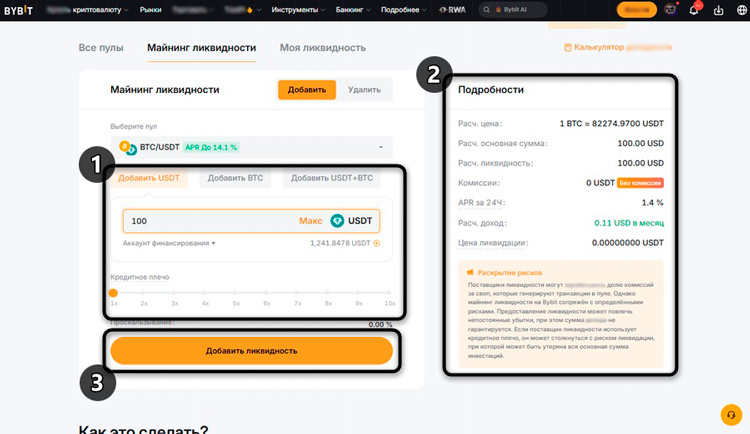Viewport: 750px width, 434px height.
Task: Click the leverage slider handle at 1x
Action: (x=113, y=293)
